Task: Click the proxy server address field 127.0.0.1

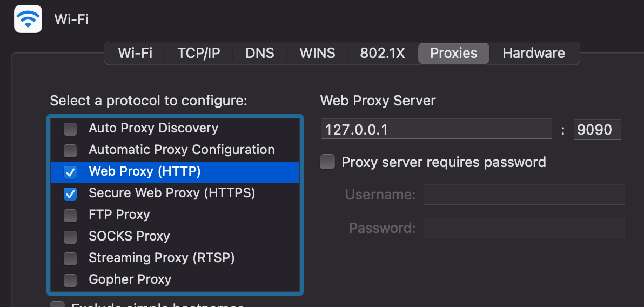Action: click(x=436, y=130)
